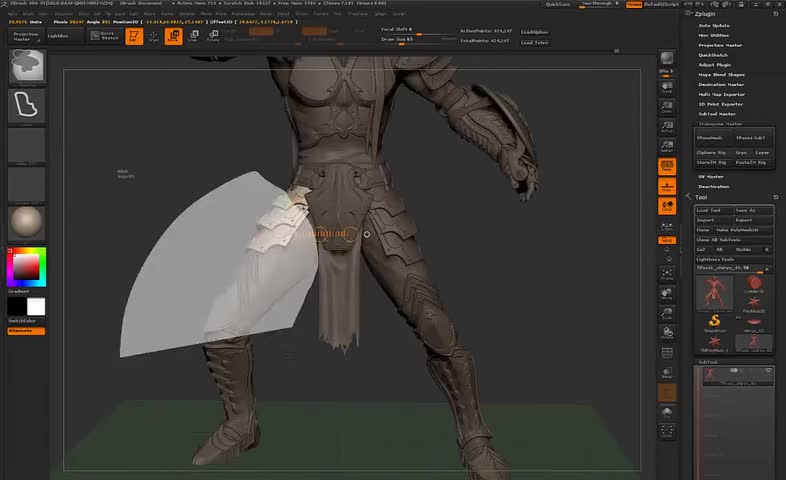Open the material sphere picker
786x480 pixels.
coord(27,222)
